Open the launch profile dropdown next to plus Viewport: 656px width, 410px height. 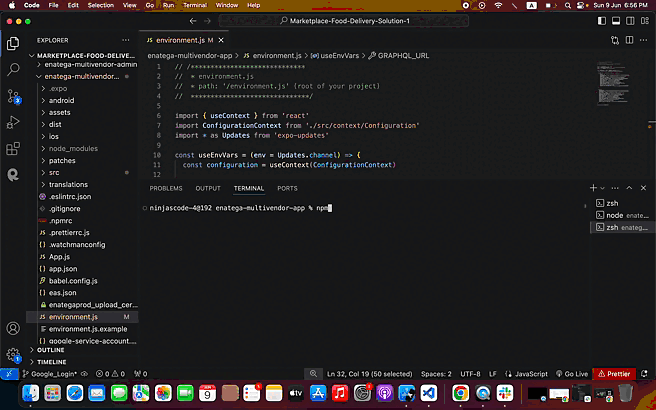coord(603,188)
